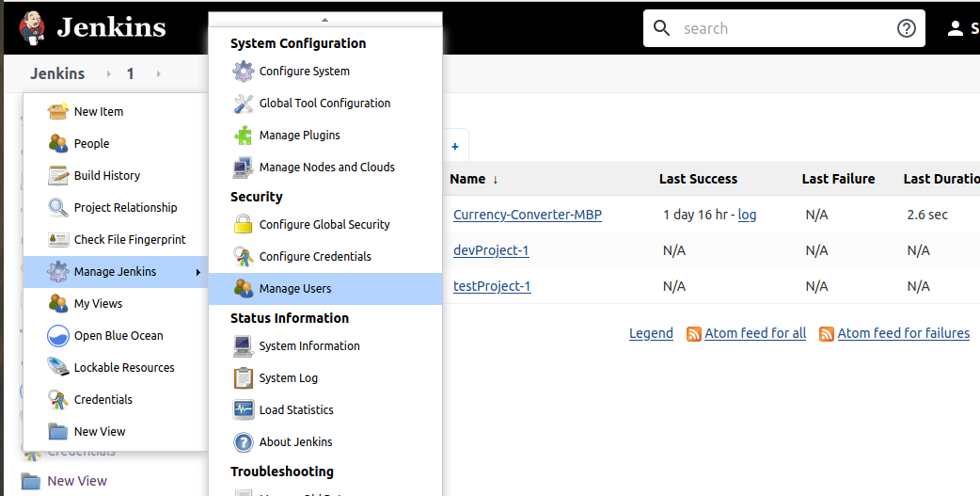Expand the Manage Jenkins submenu arrow

coord(198,273)
